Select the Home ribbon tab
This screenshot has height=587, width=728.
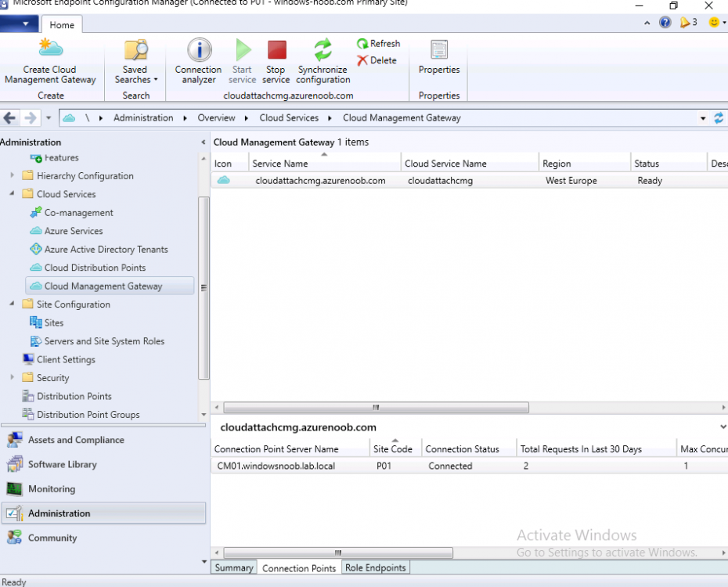pyautogui.click(x=62, y=25)
